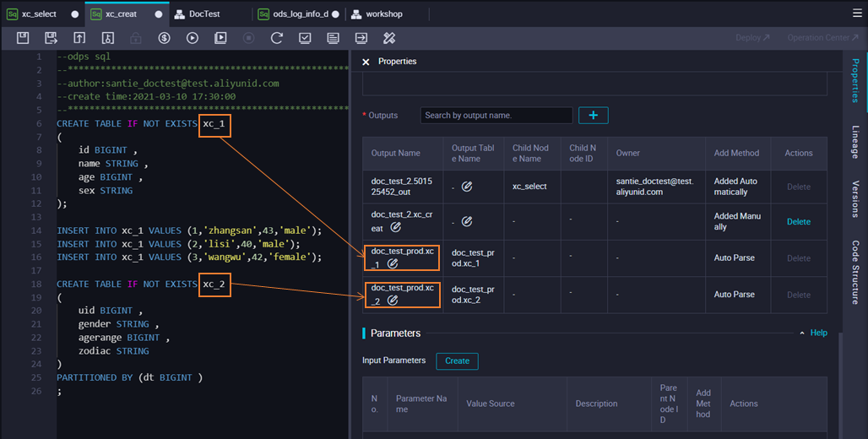Click unsaved dot on xc_creat tab
Viewport: 868px width, 439px height.
pyautogui.click(x=159, y=14)
